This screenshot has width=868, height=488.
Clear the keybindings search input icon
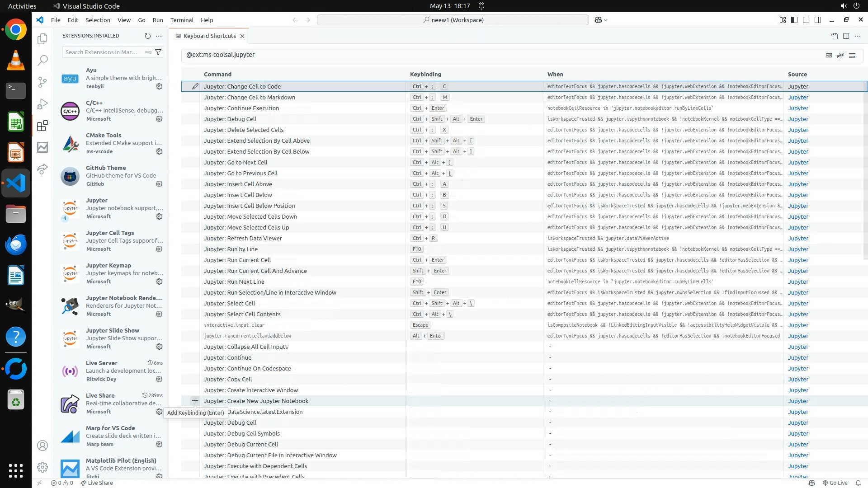(x=852, y=55)
